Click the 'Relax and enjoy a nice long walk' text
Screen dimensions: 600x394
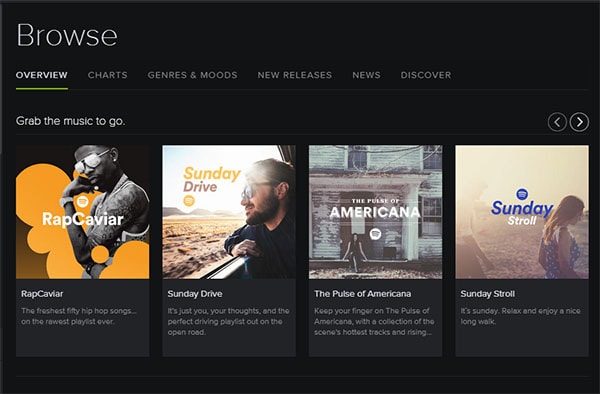(x=520, y=316)
